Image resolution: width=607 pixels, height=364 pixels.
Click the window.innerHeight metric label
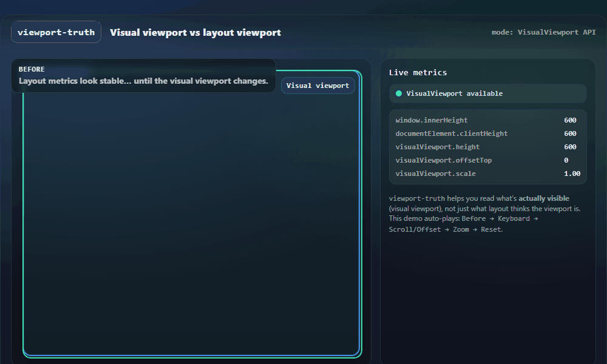coord(432,120)
